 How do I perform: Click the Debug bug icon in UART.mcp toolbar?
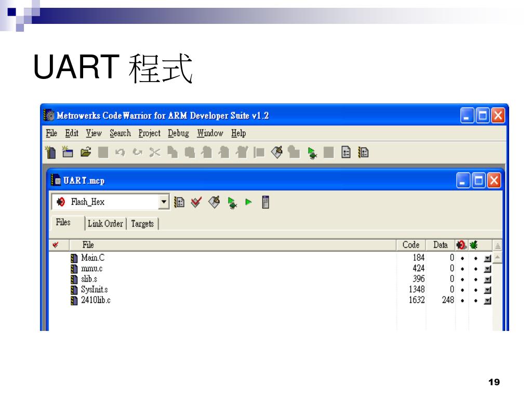232,203
